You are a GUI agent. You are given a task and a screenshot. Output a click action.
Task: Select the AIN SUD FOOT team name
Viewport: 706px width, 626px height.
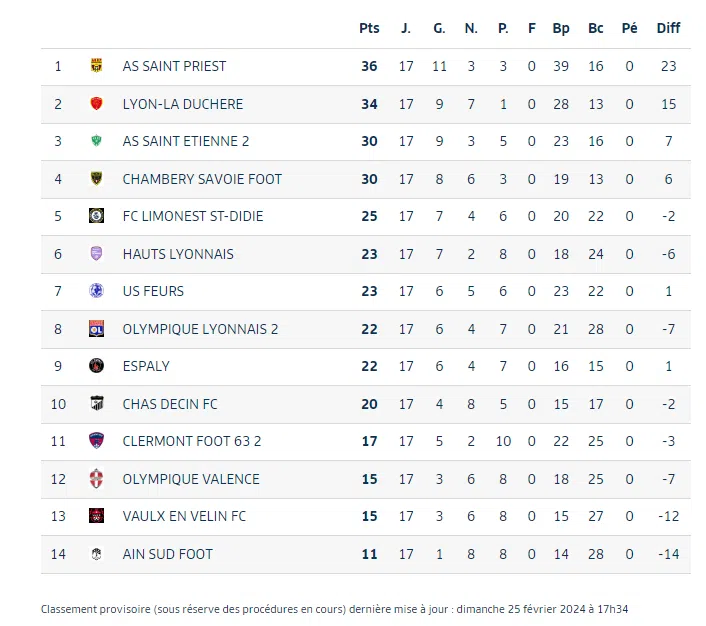point(167,554)
